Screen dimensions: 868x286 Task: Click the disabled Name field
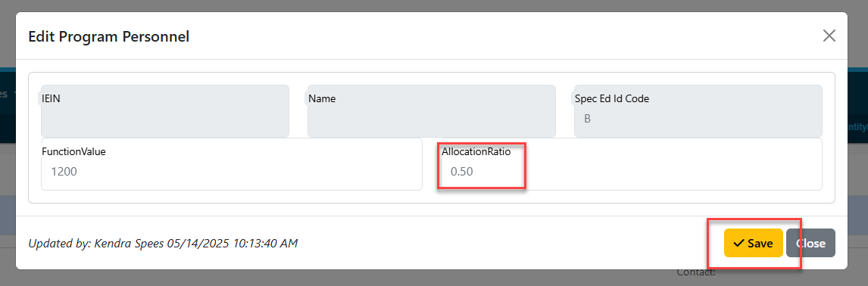point(431,111)
